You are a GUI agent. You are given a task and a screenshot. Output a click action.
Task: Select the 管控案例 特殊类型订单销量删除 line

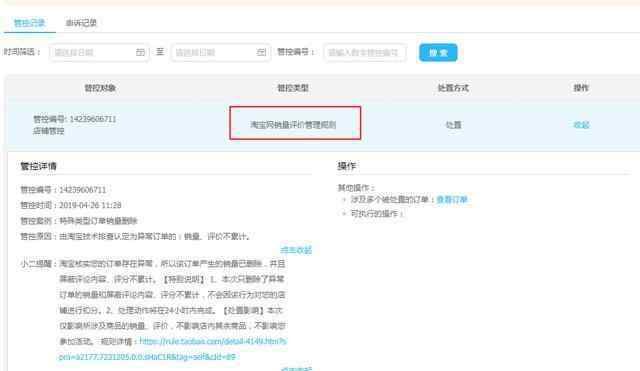[79, 221]
